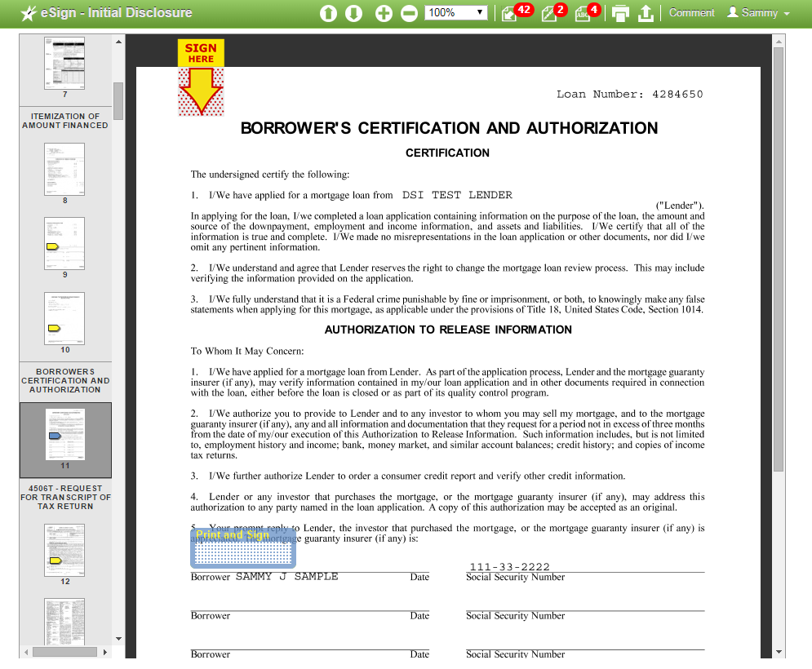Zoom out with the minus icon
This screenshot has height=669, width=812.
pyautogui.click(x=409, y=14)
